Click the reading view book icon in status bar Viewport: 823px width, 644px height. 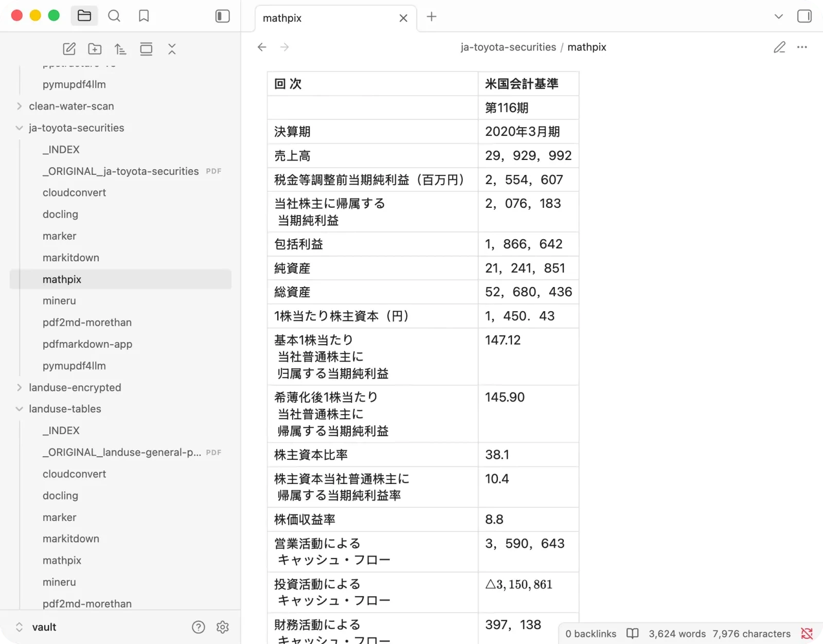[633, 634]
